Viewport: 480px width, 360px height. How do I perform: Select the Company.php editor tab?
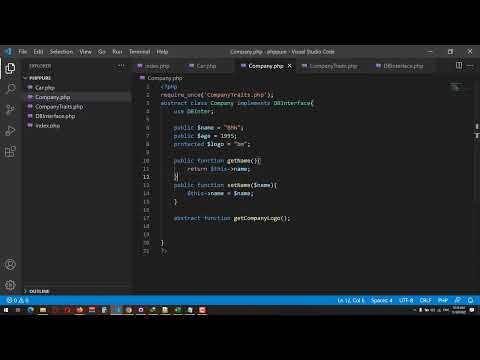pyautogui.click(x=266, y=66)
